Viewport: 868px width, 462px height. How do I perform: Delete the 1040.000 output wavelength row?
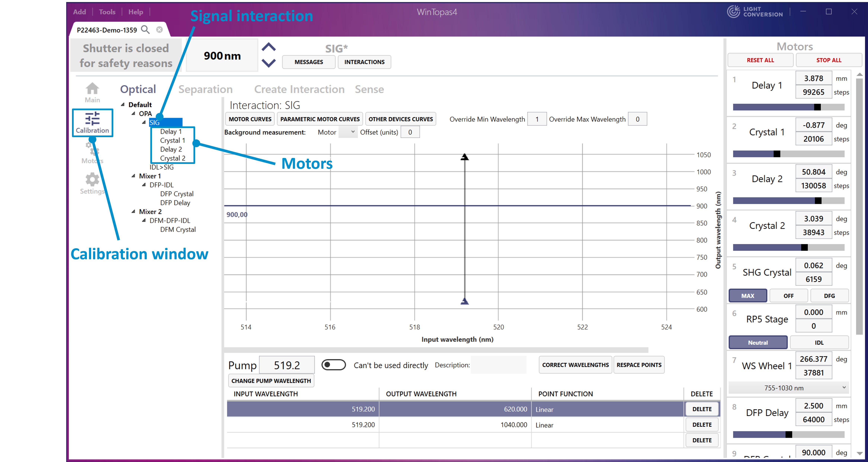[x=702, y=424]
